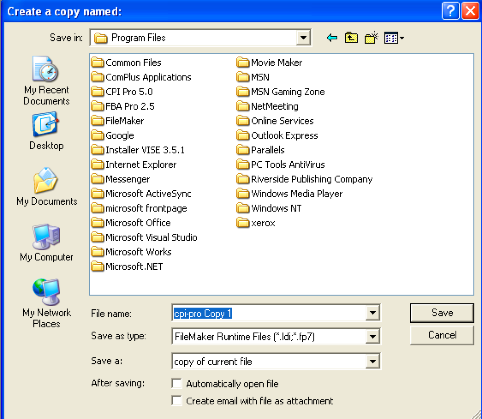The height and width of the screenshot is (419, 482).
Task: Click the Save button
Action: [x=442, y=313]
